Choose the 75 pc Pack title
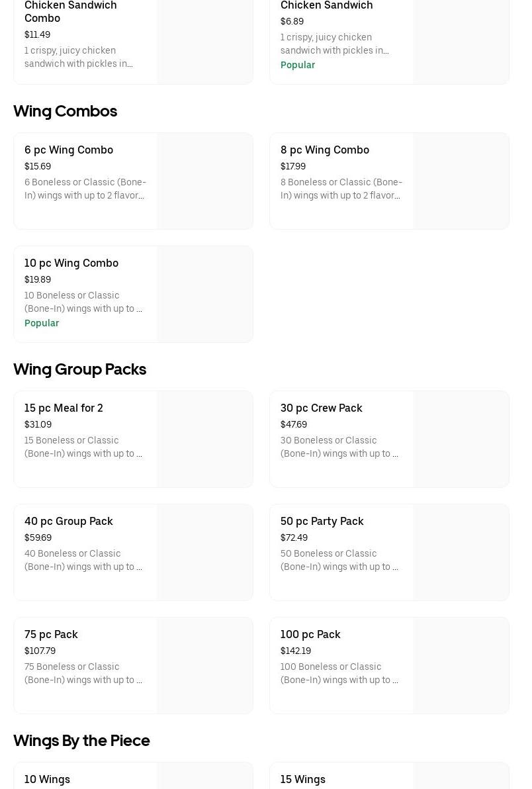The image size is (532, 789). (51, 635)
